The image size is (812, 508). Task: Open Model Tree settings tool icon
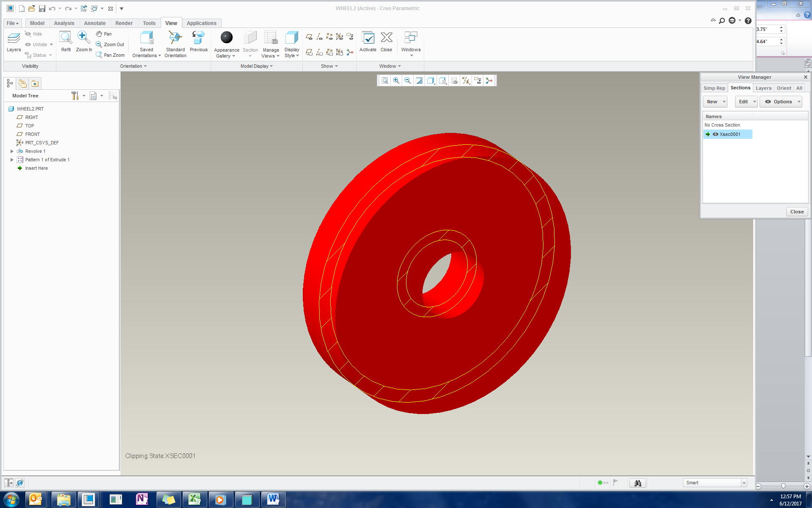(x=75, y=96)
